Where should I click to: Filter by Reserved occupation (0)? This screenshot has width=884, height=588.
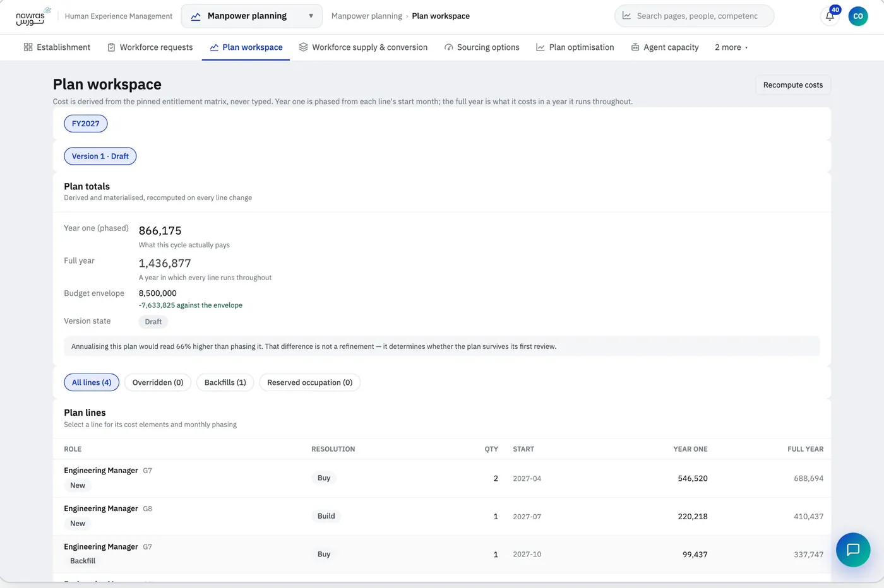coord(310,382)
